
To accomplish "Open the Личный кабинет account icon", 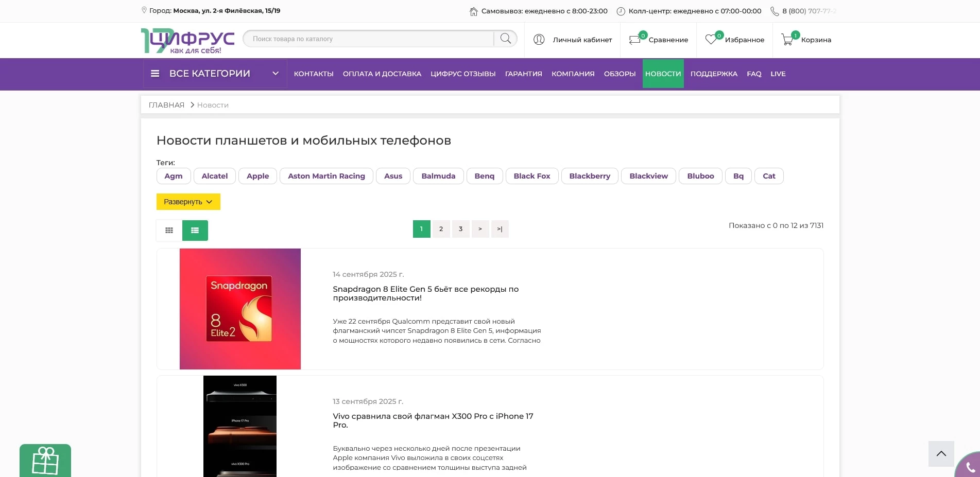I will [x=539, y=40].
